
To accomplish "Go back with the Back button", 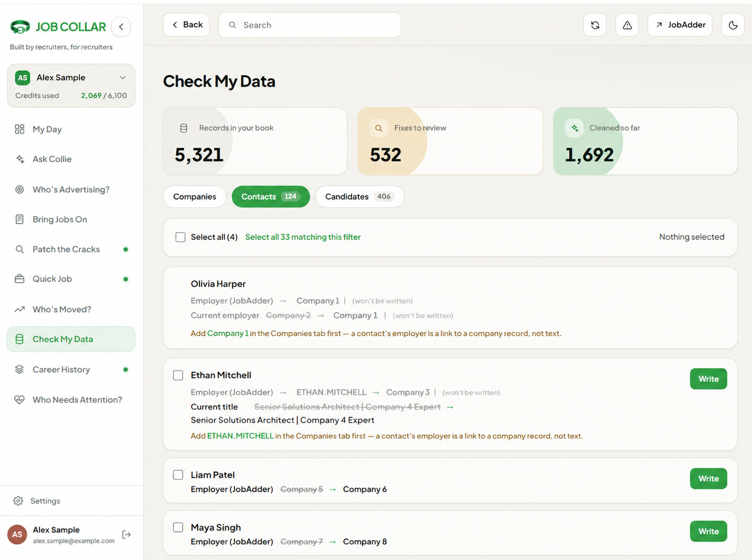I will [x=186, y=25].
